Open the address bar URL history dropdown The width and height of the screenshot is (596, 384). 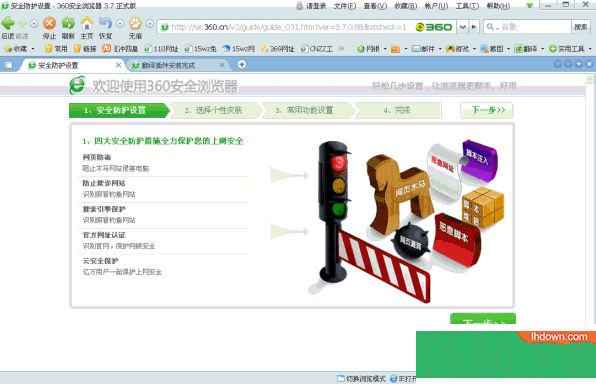point(463,27)
